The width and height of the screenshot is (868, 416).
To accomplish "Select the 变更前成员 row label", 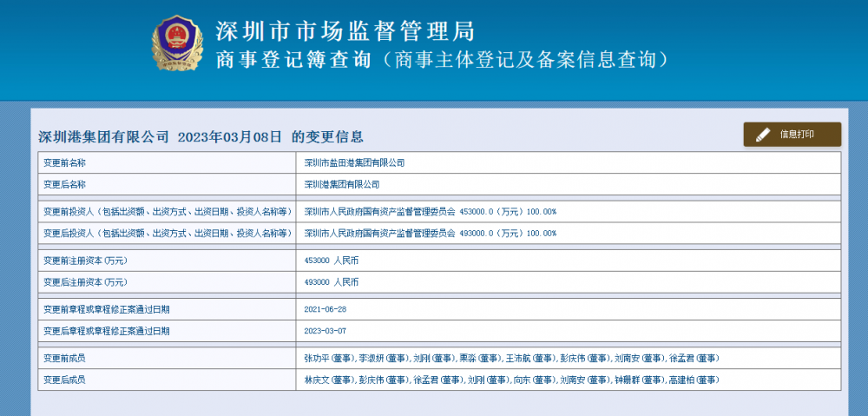I will [x=65, y=359].
